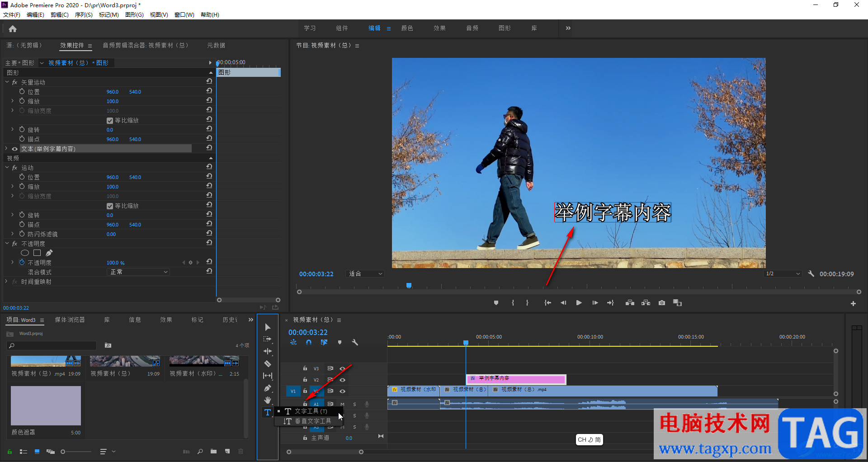The height and width of the screenshot is (462, 868).
Task: Toggle visibility of 文本(举例字幕内容) layer
Action: pyautogui.click(x=14, y=149)
